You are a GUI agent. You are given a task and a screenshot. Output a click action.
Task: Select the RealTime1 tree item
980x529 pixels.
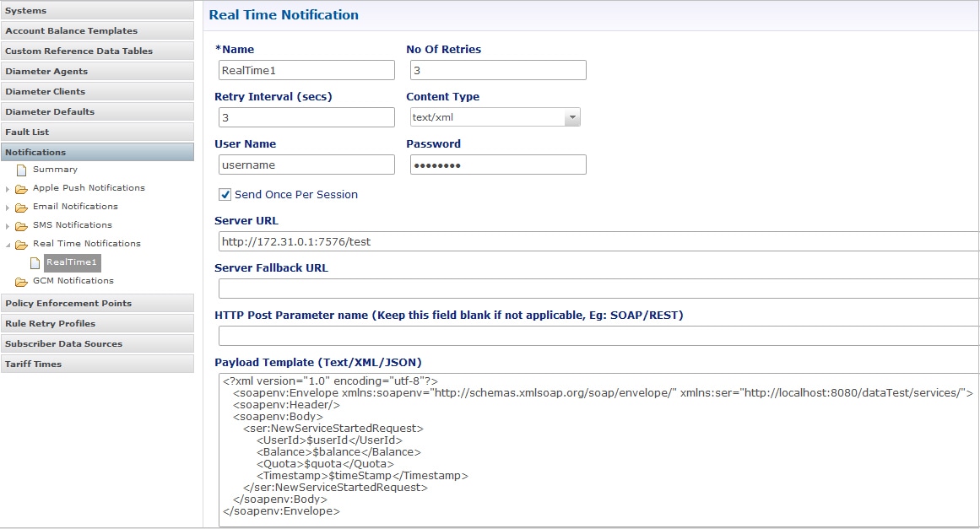(x=72, y=262)
